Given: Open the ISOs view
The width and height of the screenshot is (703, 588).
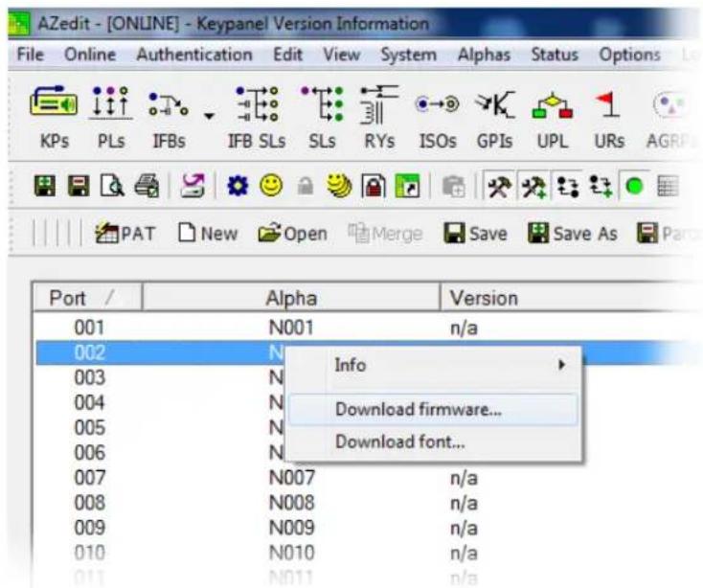Looking at the screenshot, I should [x=437, y=118].
